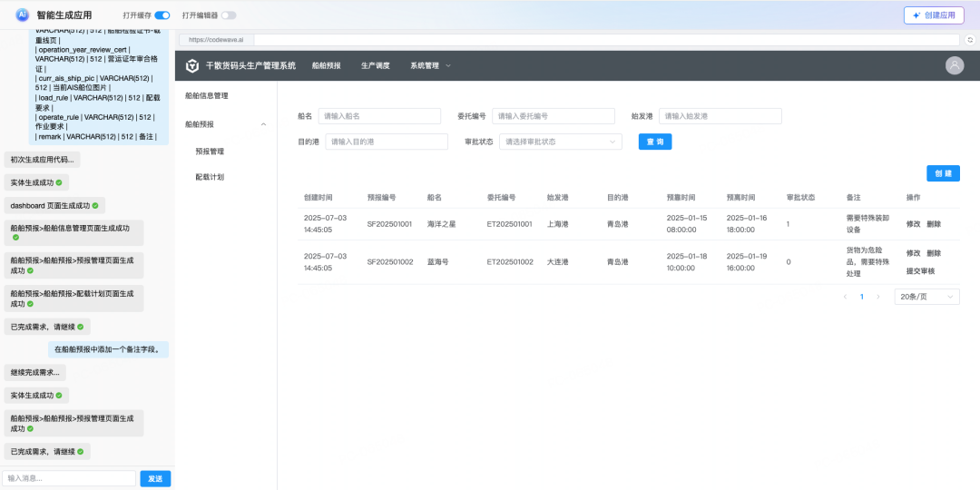Focus the 始发港 input field
Image resolution: width=980 pixels, height=490 pixels.
point(720,116)
